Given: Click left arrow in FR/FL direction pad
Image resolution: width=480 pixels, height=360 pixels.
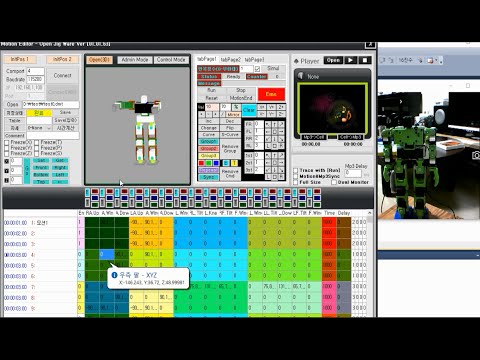Looking at the screenshot, I should tap(268, 132).
